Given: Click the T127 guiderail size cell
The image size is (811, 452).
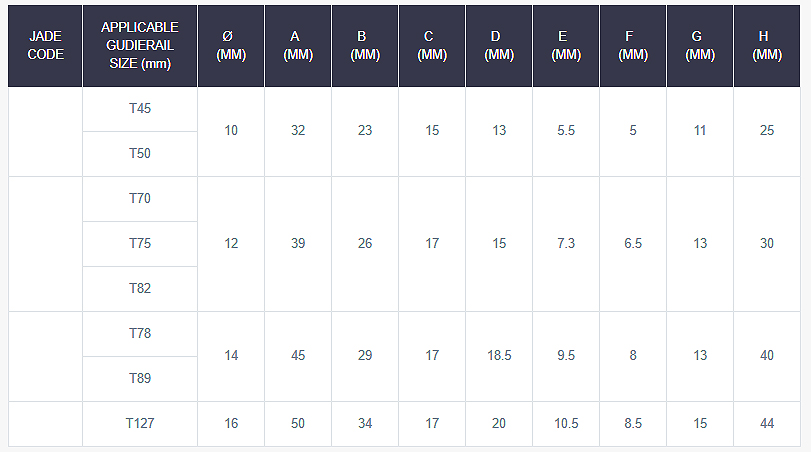Looking at the screenshot, I should tap(140, 424).
